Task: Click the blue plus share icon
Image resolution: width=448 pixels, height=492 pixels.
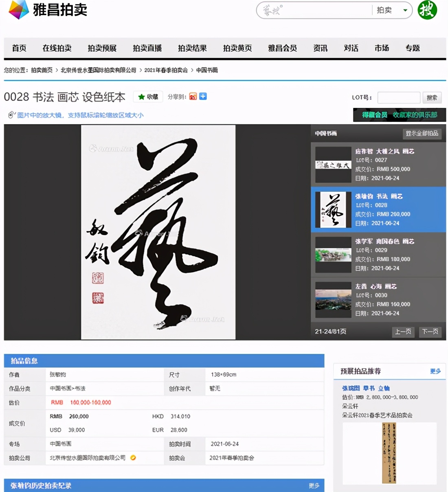Action: 203,97
